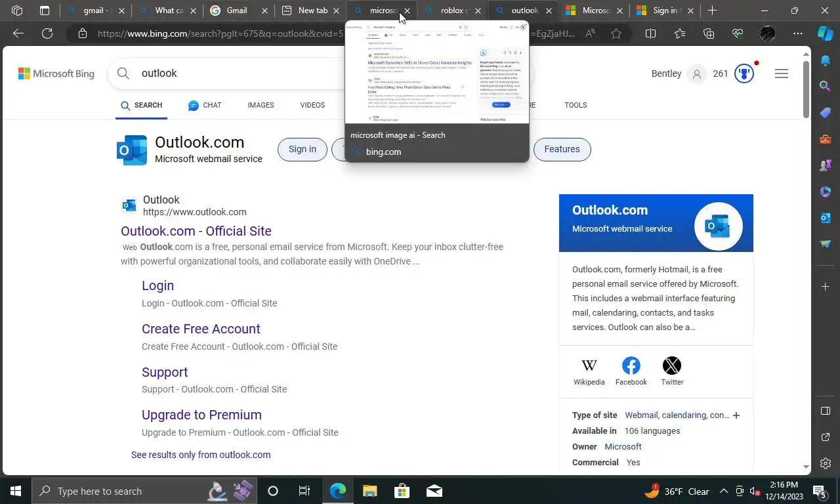The height and width of the screenshot is (504, 840).
Task: Open the Support sublink
Action: [165, 372]
